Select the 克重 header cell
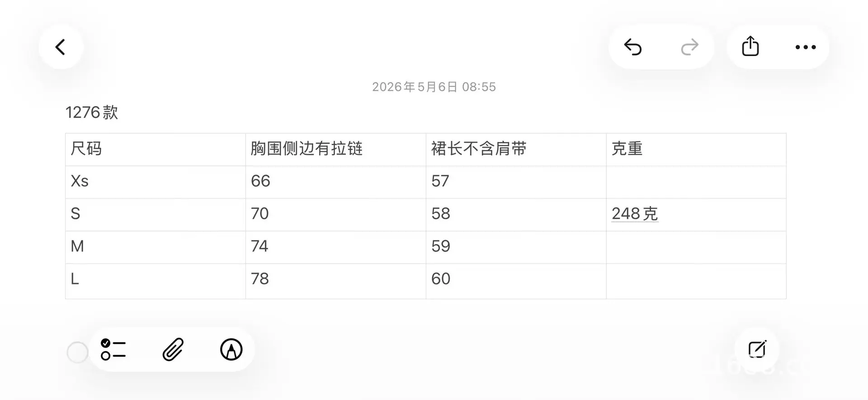The height and width of the screenshot is (400, 868). point(696,149)
